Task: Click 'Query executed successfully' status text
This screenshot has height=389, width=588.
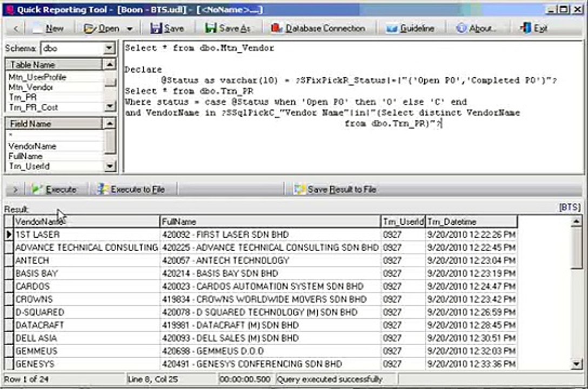Action: [x=330, y=379]
